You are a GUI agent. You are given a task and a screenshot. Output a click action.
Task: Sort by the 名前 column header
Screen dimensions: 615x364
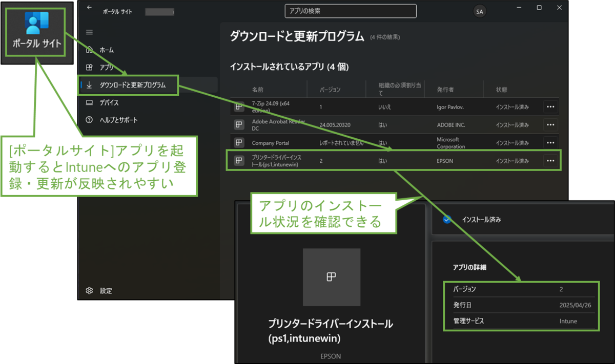click(x=258, y=90)
